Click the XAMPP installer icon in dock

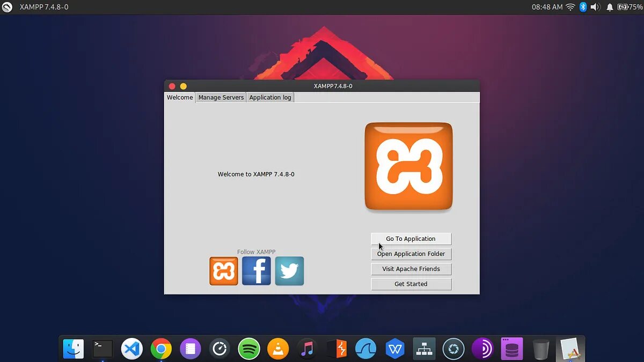point(570,349)
